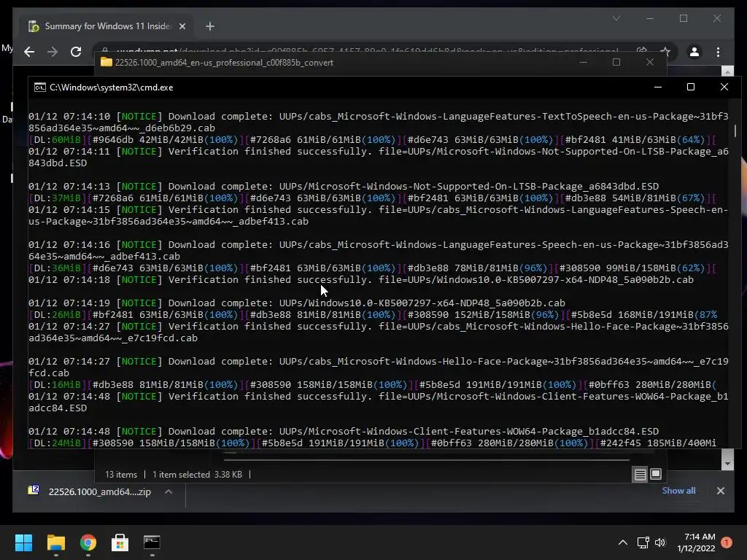
Task: Close the Chrome downloads bar
Action: 721,491
